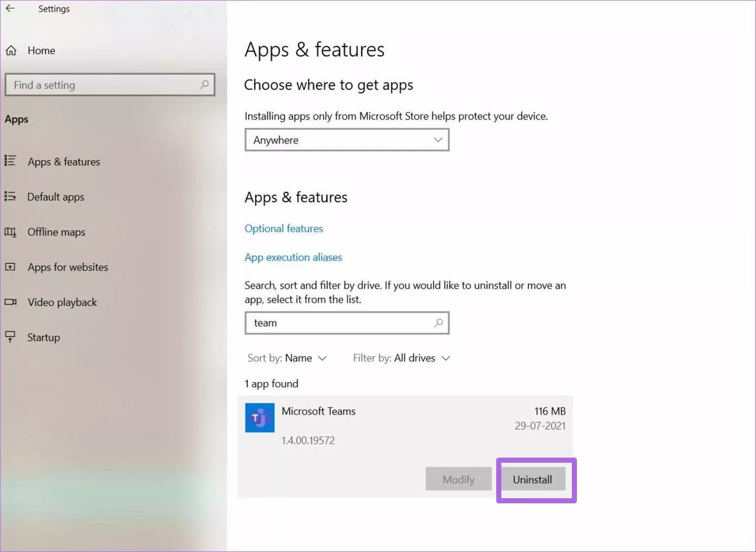Screen dimensions: 756x552
Task: Open the Filter by All drives dropdown
Action: 402,358
